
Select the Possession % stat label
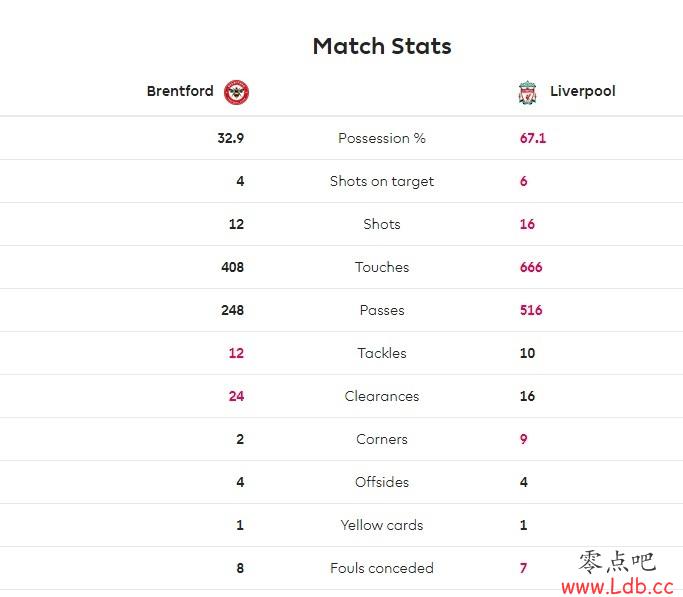pos(382,138)
